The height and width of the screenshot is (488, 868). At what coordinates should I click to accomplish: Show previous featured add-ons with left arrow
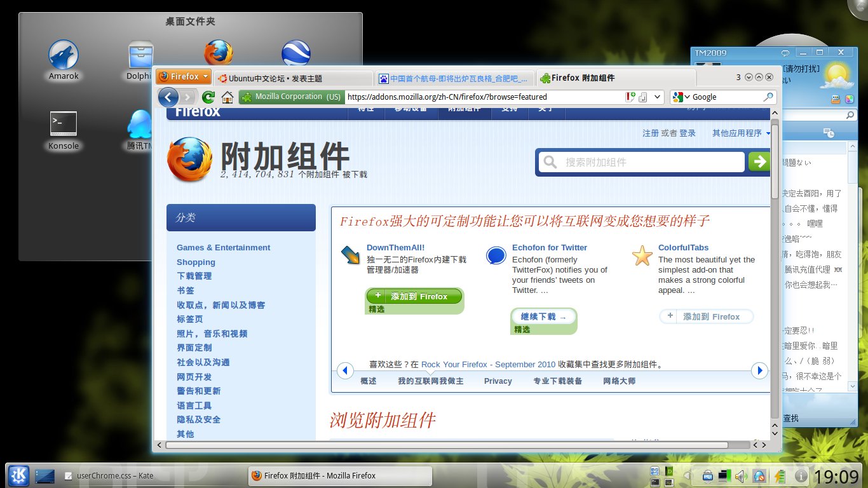tap(344, 370)
